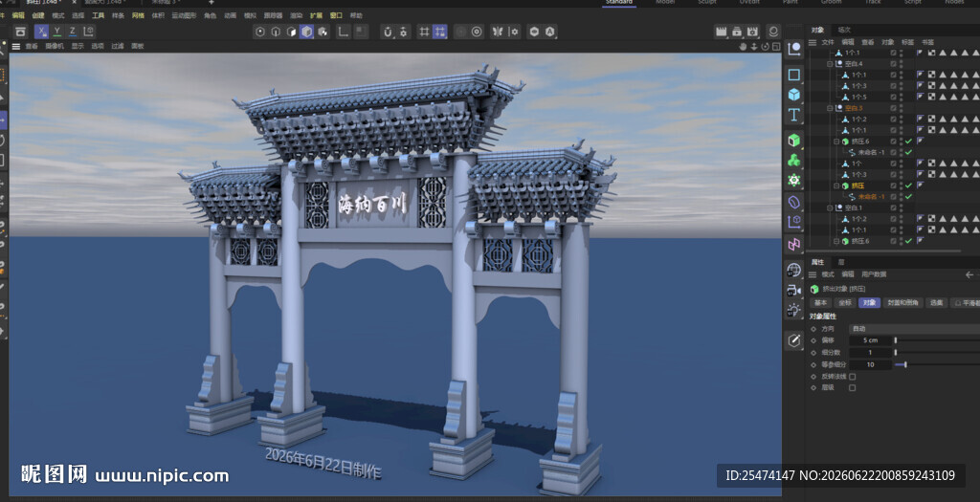Select the 封盖和倒角 attribute tab

pyautogui.click(x=903, y=303)
